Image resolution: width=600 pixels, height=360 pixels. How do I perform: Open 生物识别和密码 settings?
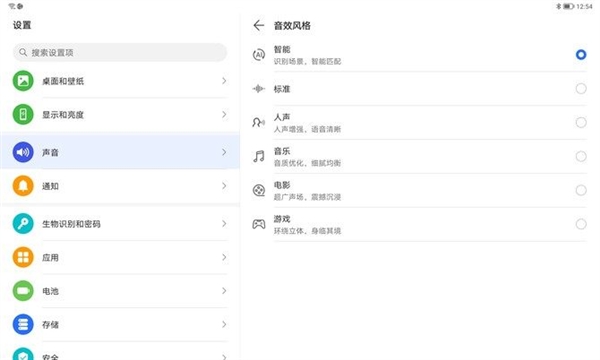pos(120,223)
